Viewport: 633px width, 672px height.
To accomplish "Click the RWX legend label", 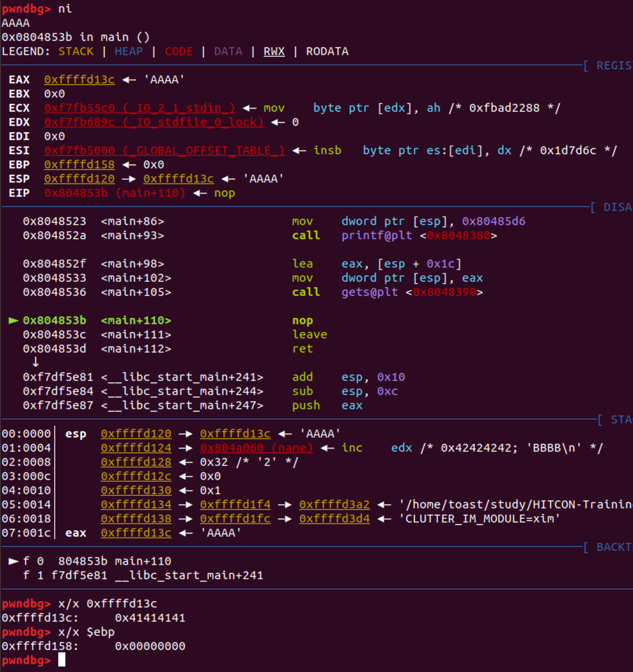I will pyautogui.click(x=274, y=51).
